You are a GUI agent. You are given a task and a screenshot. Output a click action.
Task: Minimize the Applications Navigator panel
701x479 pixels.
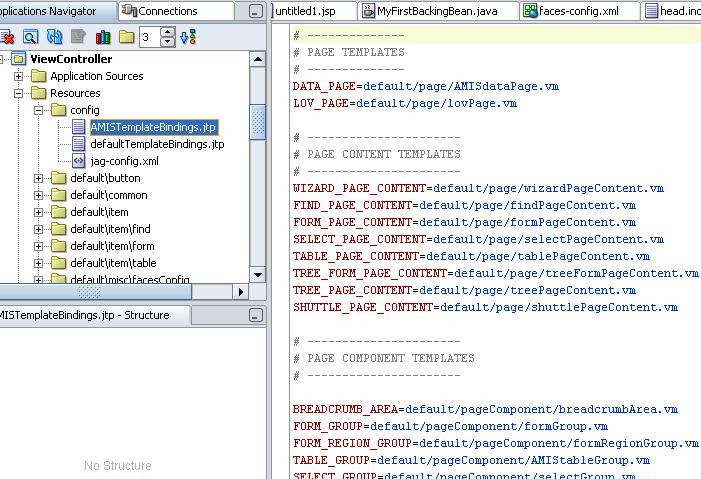256,11
